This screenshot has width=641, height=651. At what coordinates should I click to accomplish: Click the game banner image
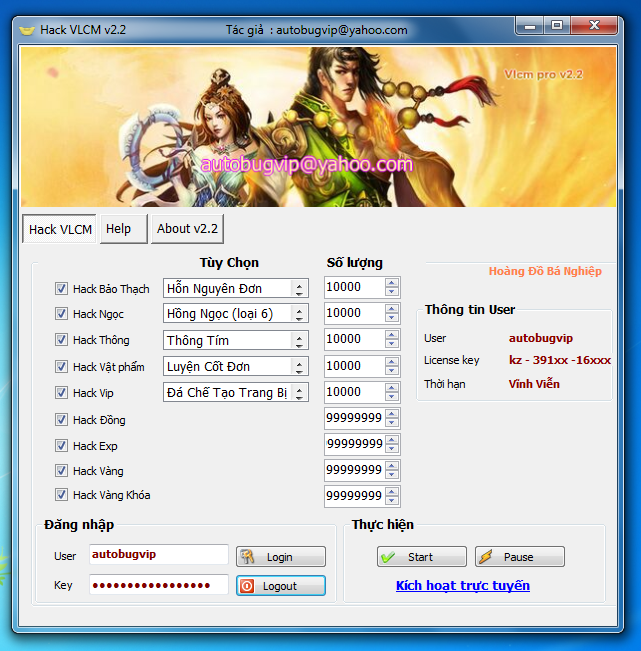point(318,127)
